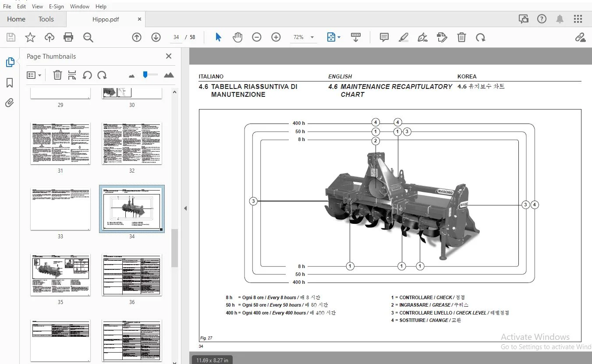Select page 36 thumbnail
Viewport: 592px width, 364px height.
(x=132, y=275)
